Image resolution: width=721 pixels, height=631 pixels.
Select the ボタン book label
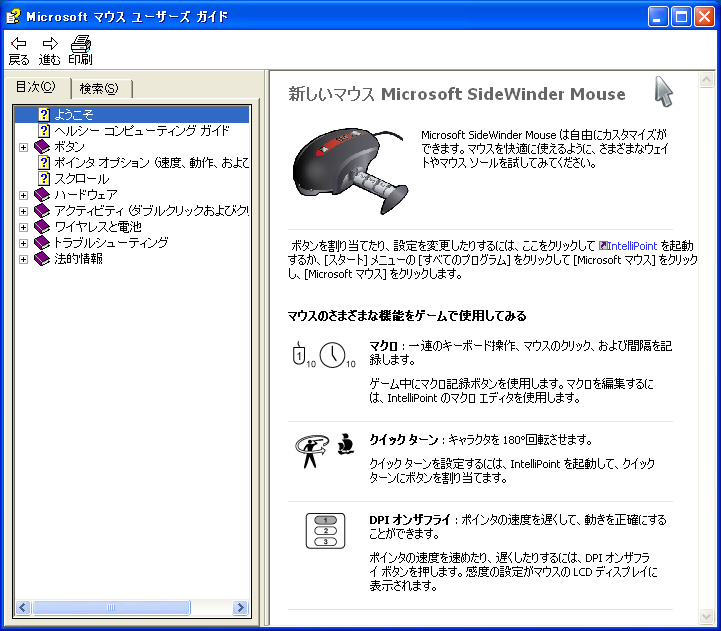tap(69, 147)
